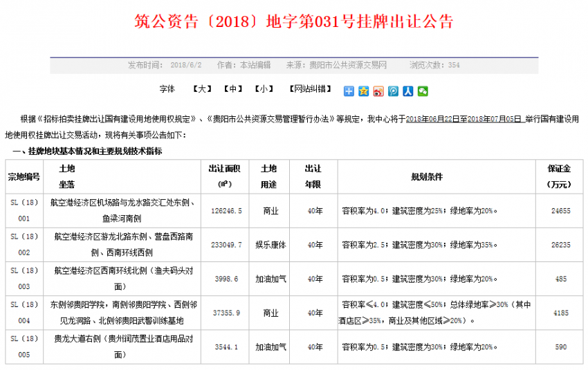
Task: Click the 保证金(万元) column header
Action: pyautogui.click(x=559, y=176)
